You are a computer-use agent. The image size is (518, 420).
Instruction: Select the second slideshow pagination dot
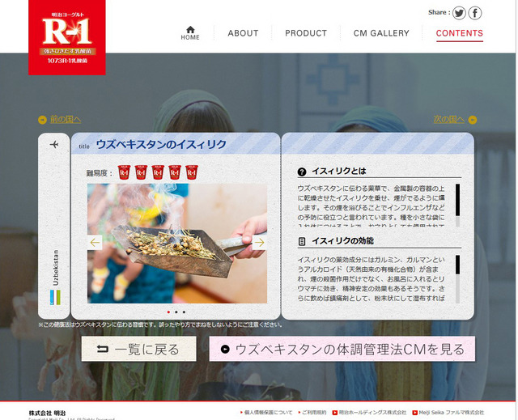tap(176, 312)
